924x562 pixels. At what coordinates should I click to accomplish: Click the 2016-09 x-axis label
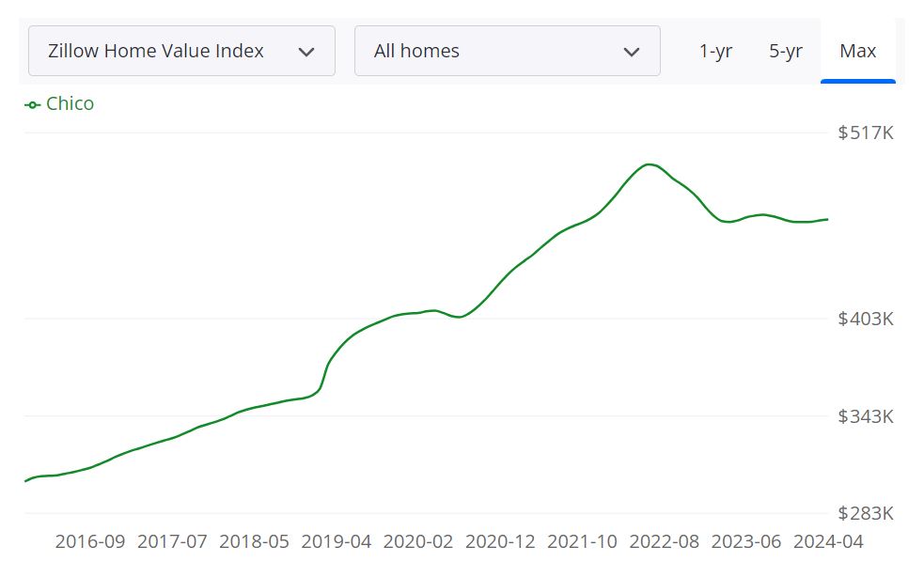(x=90, y=541)
